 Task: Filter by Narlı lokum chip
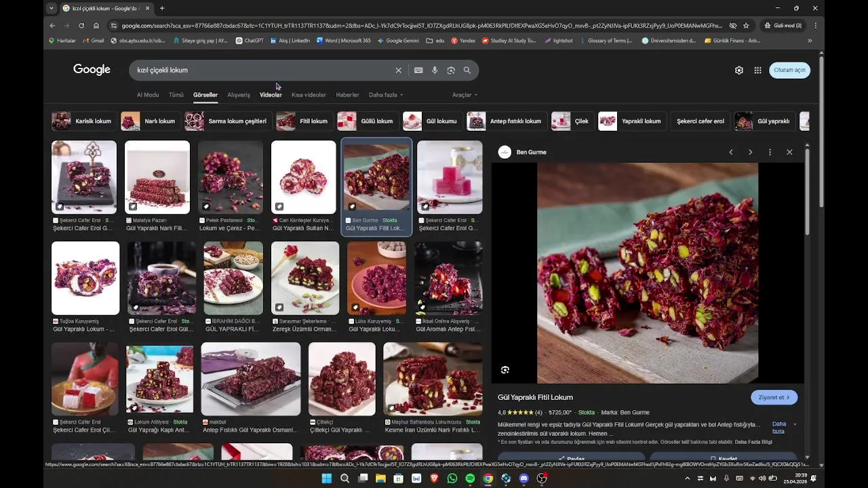[x=150, y=121]
